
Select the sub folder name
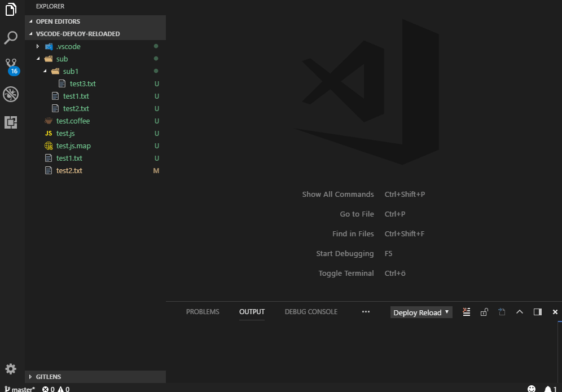pyautogui.click(x=62, y=59)
